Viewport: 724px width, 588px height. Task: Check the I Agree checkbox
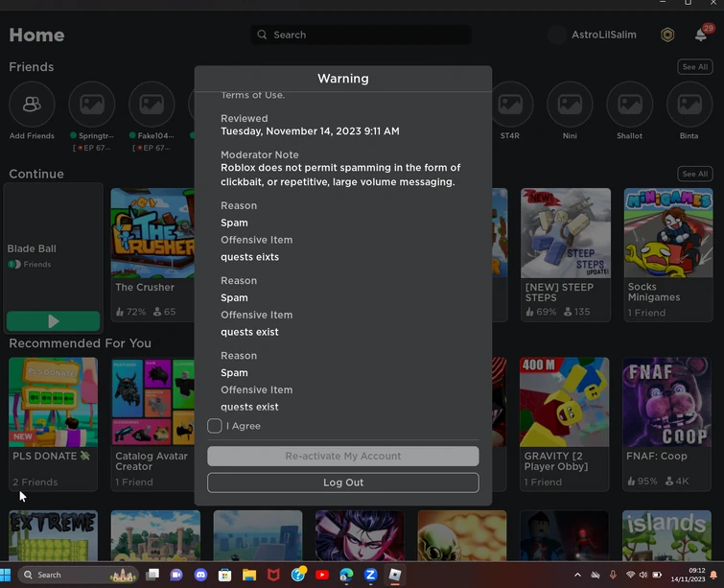point(215,426)
